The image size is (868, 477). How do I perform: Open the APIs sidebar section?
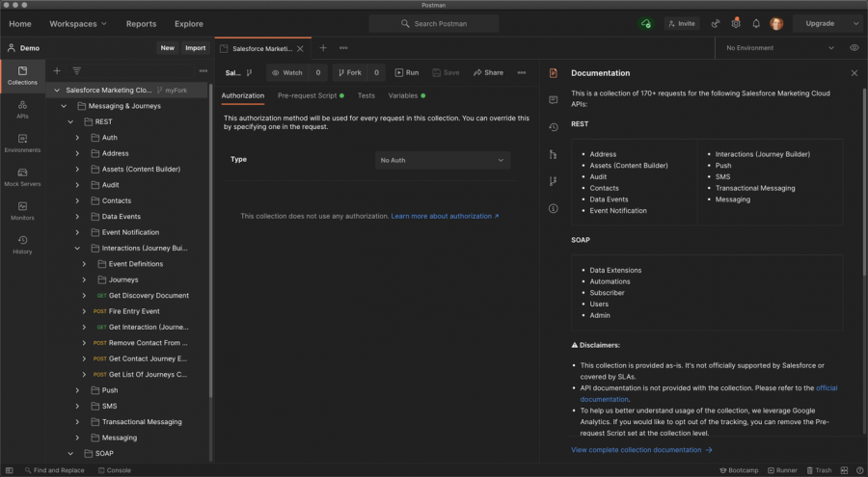coord(22,110)
